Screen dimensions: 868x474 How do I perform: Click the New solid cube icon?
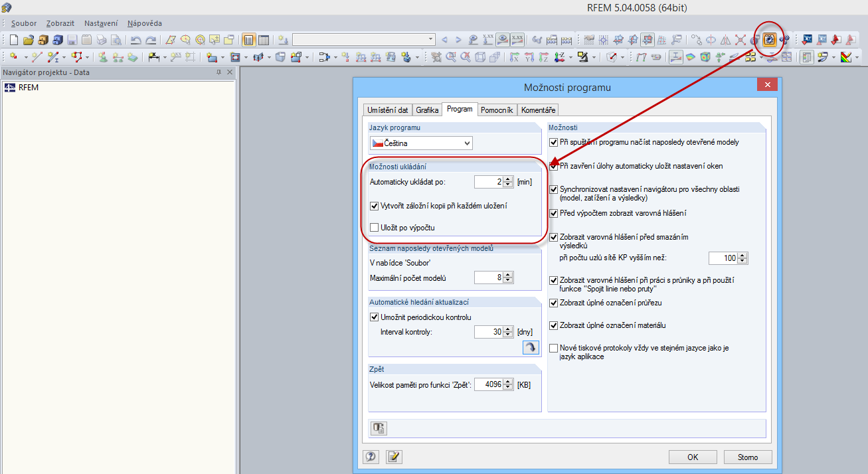point(280,57)
